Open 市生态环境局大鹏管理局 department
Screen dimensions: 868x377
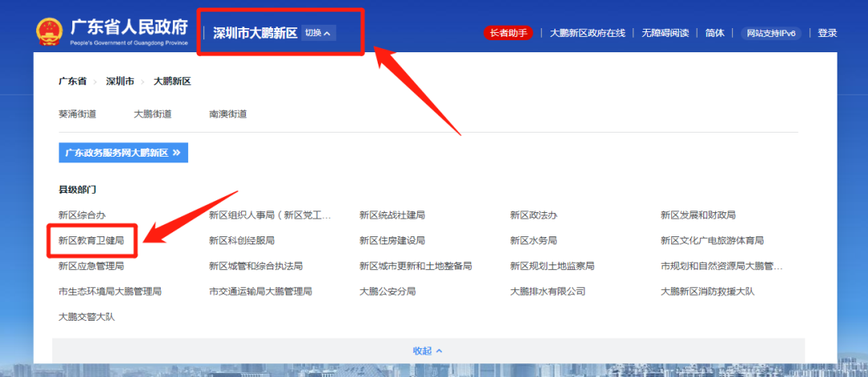[x=110, y=291]
